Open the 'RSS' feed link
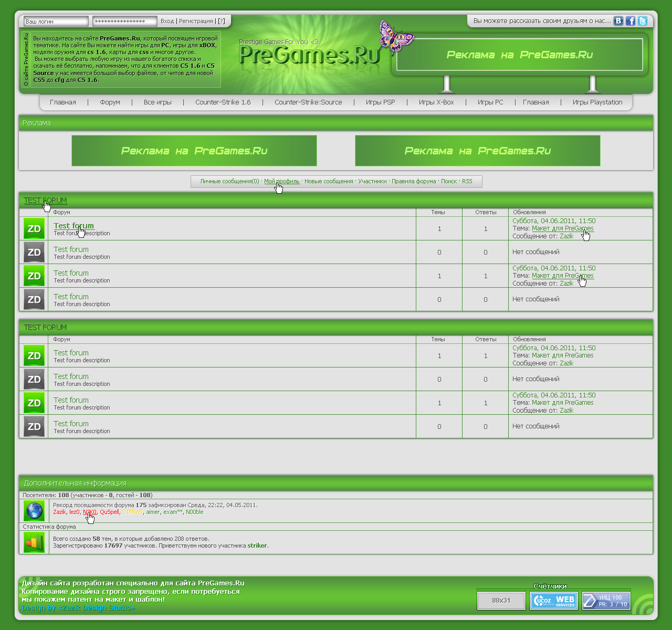This screenshot has width=672, height=630. point(467,181)
